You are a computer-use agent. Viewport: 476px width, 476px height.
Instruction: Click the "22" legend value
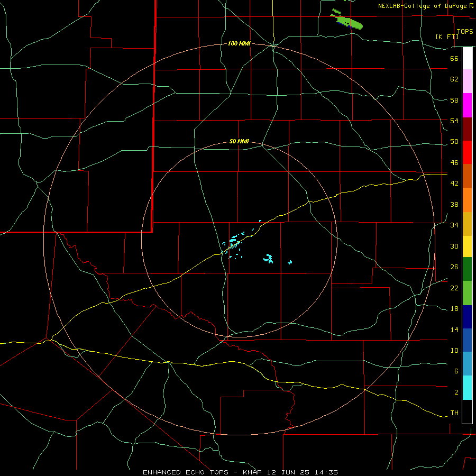click(454, 288)
